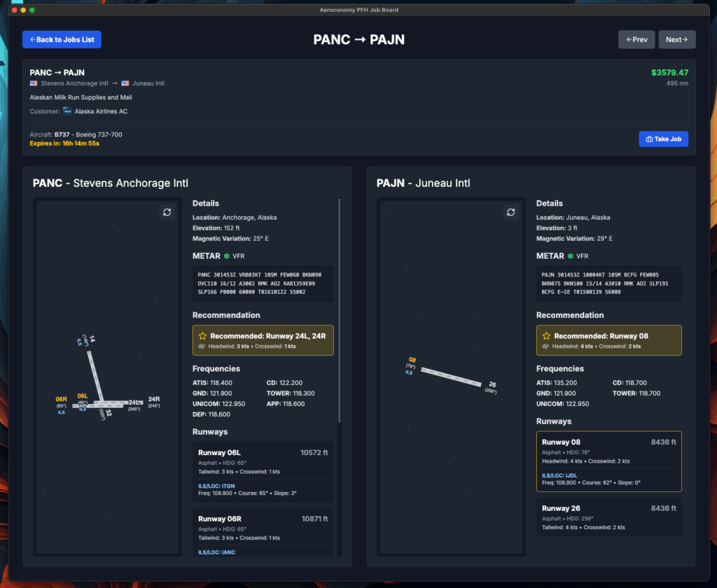
Task: Advance to the next job
Action: pos(677,39)
